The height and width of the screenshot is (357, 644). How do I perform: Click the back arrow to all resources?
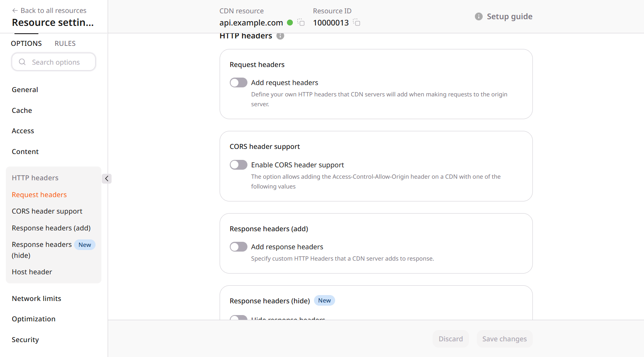[15, 11]
